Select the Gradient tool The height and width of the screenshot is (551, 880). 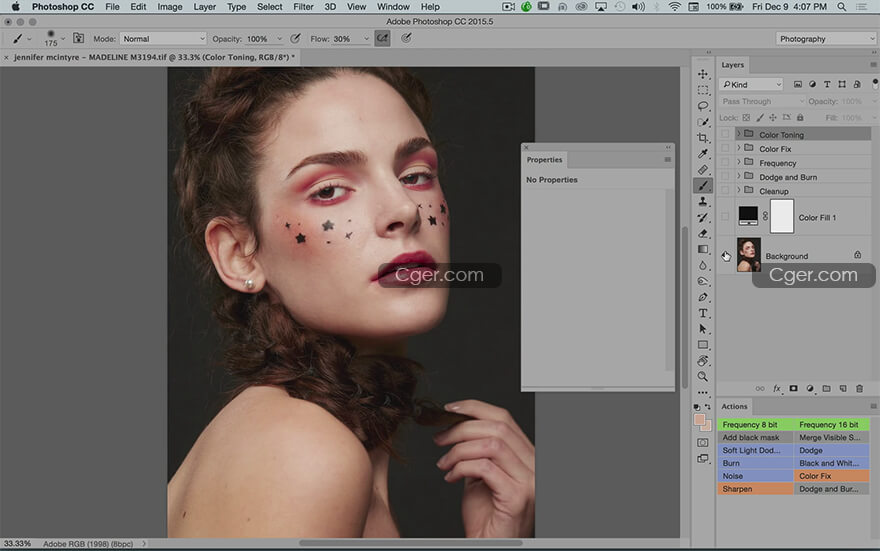703,249
